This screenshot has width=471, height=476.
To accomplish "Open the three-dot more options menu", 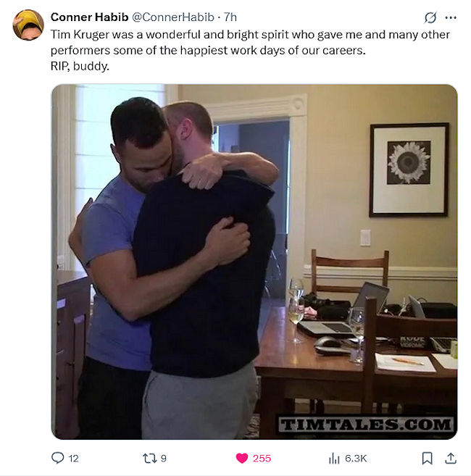I will 451,17.
